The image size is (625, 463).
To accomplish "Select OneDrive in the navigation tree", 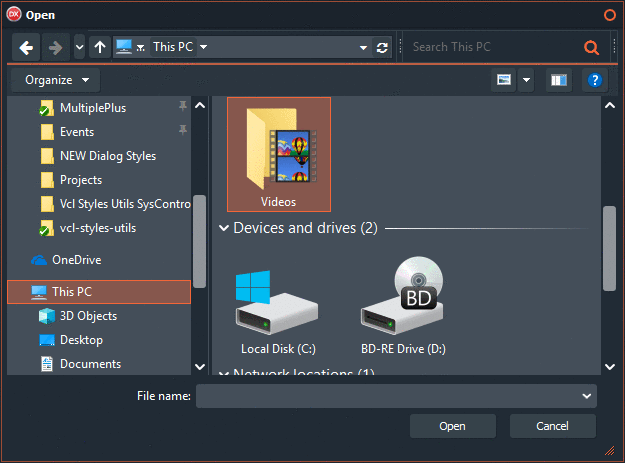I will point(76,260).
